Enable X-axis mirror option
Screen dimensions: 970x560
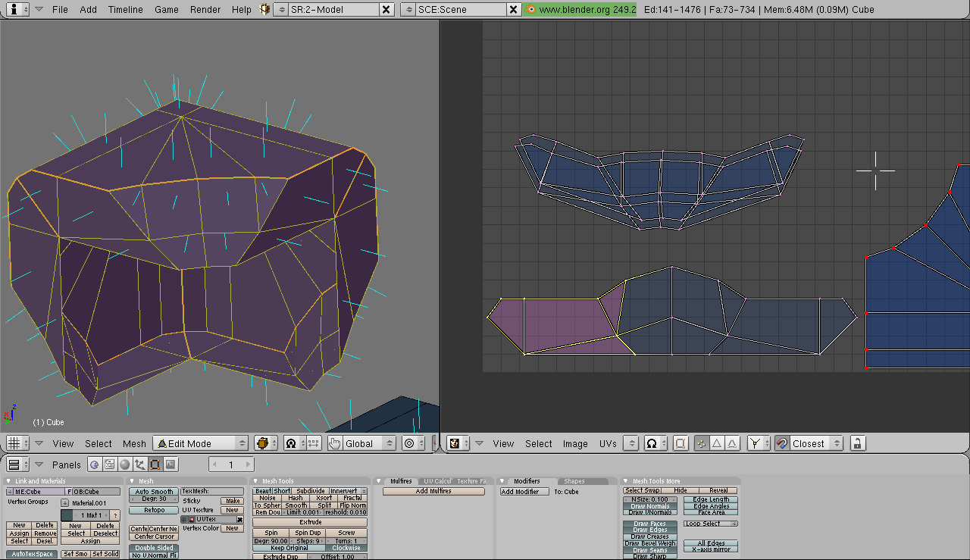[x=711, y=549]
